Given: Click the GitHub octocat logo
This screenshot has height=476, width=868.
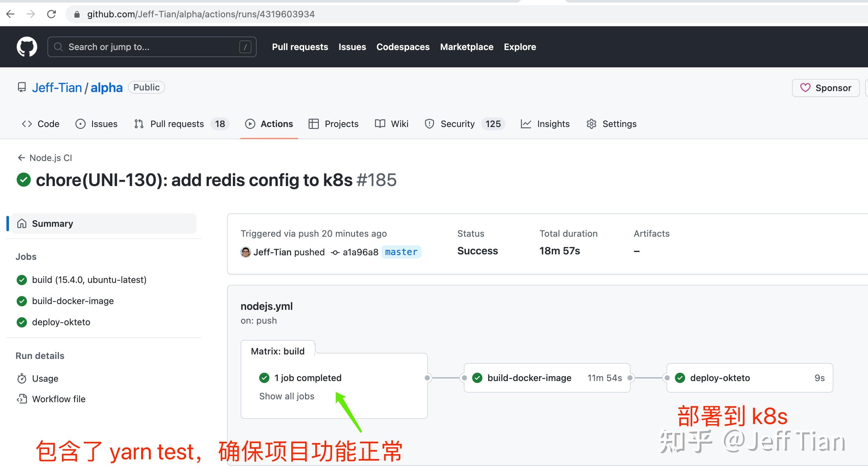Looking at the screenshot, I should [x=27, y=47].
